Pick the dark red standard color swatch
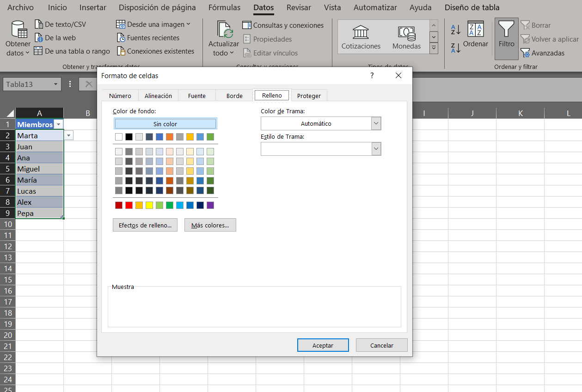582x392 pixels. (119, 205)
